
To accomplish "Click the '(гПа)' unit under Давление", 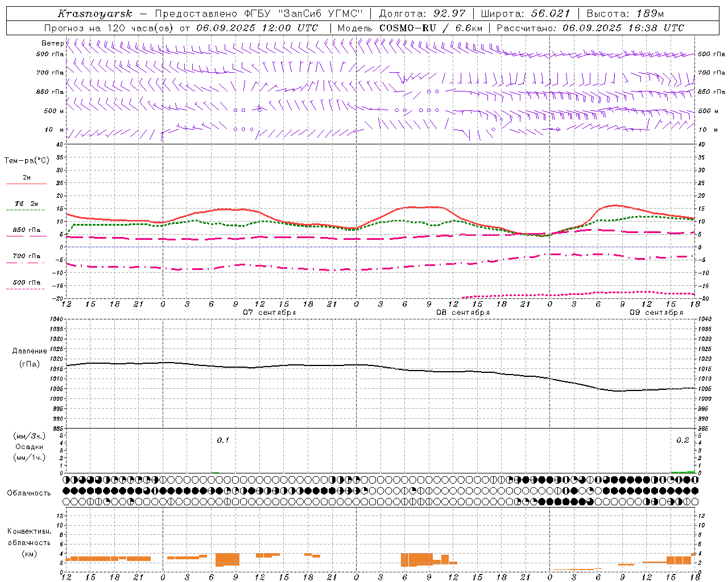I will coord(30,364).
